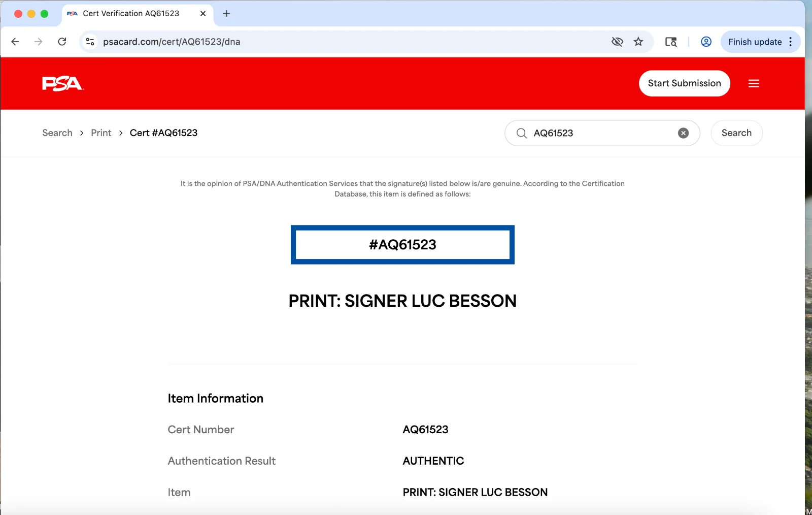This screenshot has height=515, width=812.
Task: Click the blue-bordered #AQ61523 cert box
Action: pyautogui.click(x=402, y=245)
